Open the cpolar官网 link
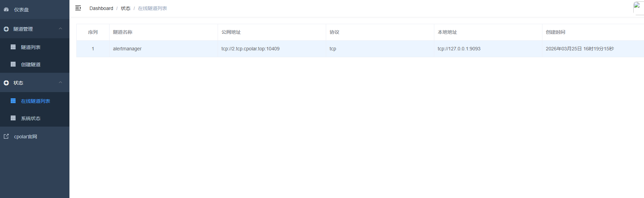The image size is (644, 198). [26, 137]
